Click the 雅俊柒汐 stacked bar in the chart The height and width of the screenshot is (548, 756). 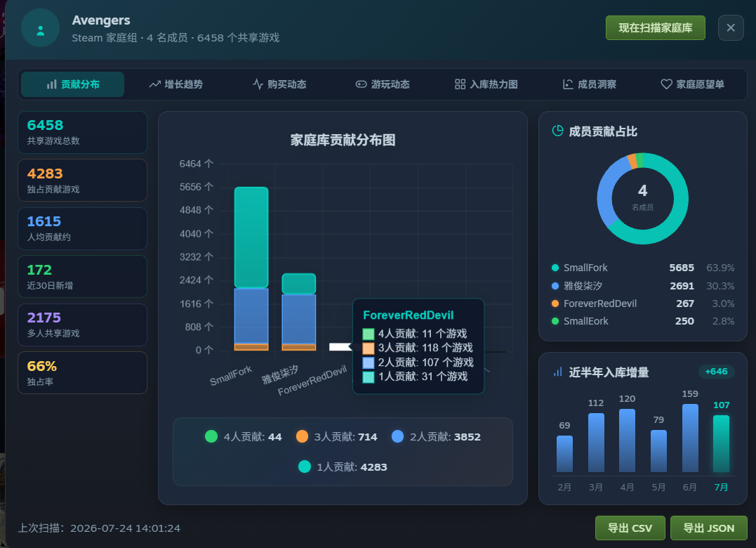point(299,312)
